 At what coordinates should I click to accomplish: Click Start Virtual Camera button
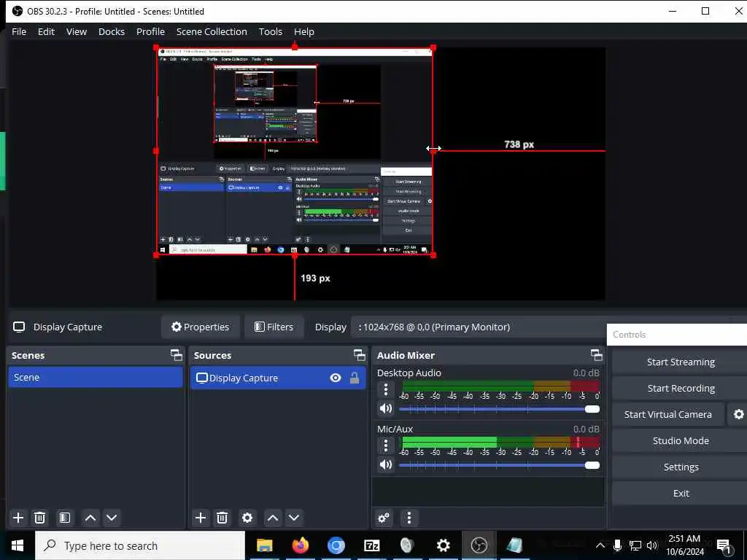click(668, 414)
